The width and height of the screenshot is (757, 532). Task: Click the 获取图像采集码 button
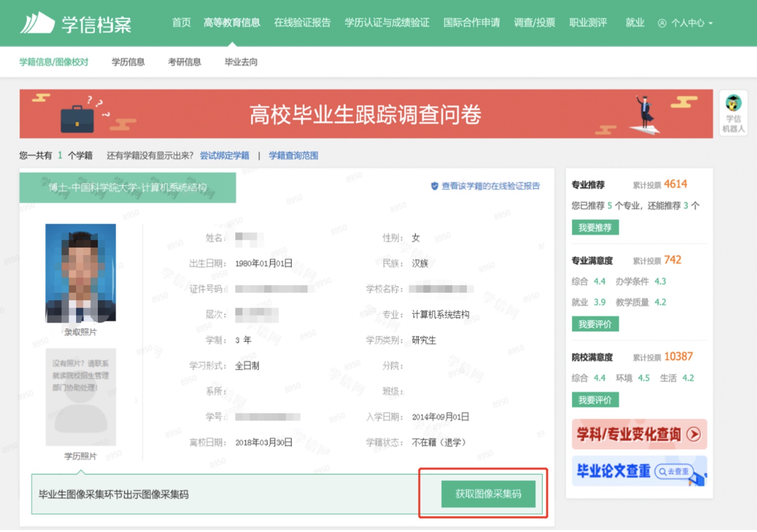point(488,494)
